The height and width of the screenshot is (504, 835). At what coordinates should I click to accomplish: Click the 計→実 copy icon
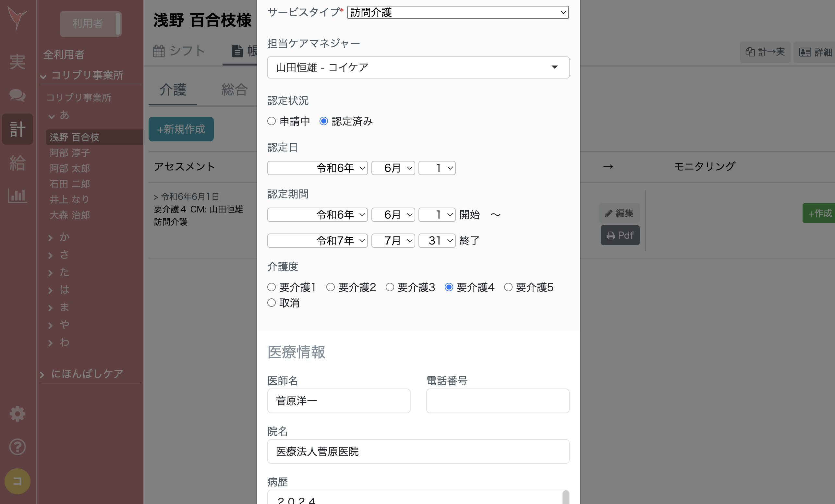[765, 52]
